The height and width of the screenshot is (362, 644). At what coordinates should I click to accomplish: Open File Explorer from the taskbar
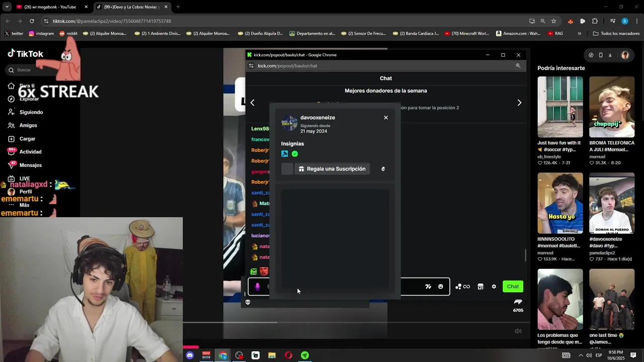[x=272, y=355]
